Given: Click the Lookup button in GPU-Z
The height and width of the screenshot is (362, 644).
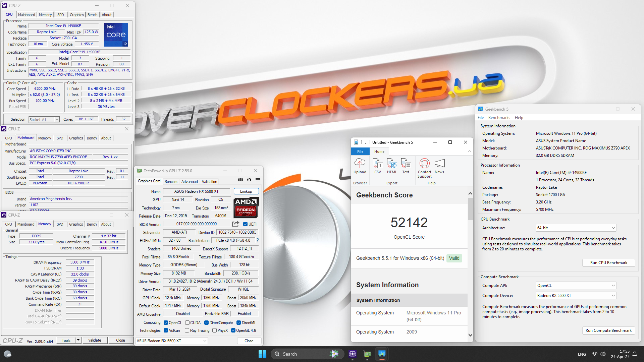Looking at the screenshot, I should coord(246,191).
